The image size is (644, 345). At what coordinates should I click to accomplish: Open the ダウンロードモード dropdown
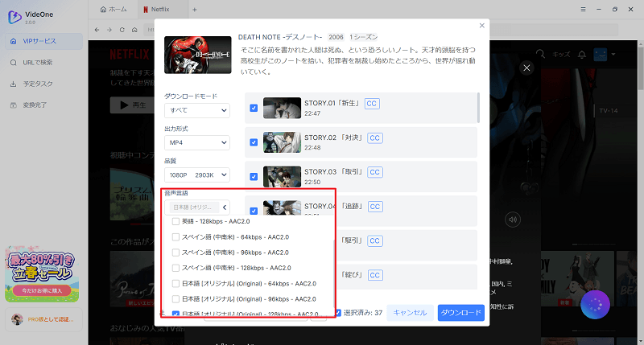click(197, 110)
